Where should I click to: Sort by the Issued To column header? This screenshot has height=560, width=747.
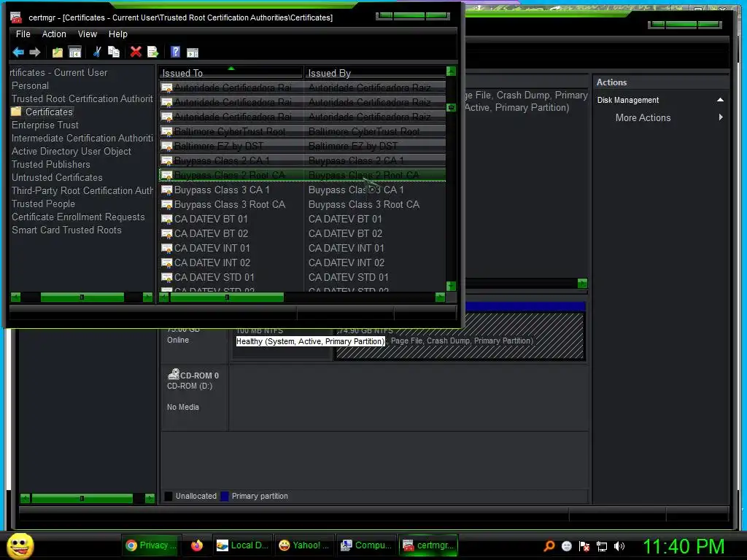(x=231, y=73)
